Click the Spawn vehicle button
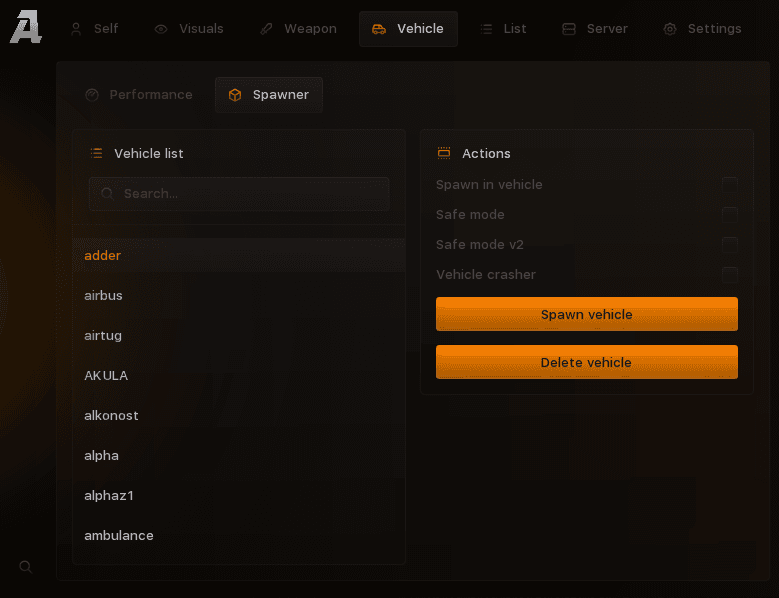 pos(587,314)
